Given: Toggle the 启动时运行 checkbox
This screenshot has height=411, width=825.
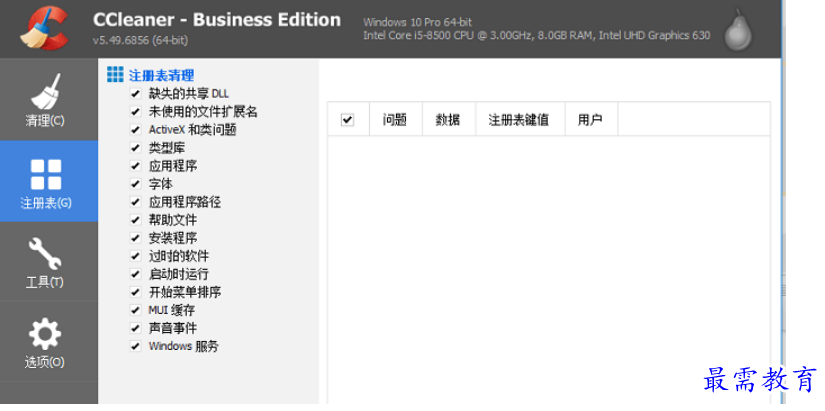Looking at the screenshot, I should click(x=136, y=274).
